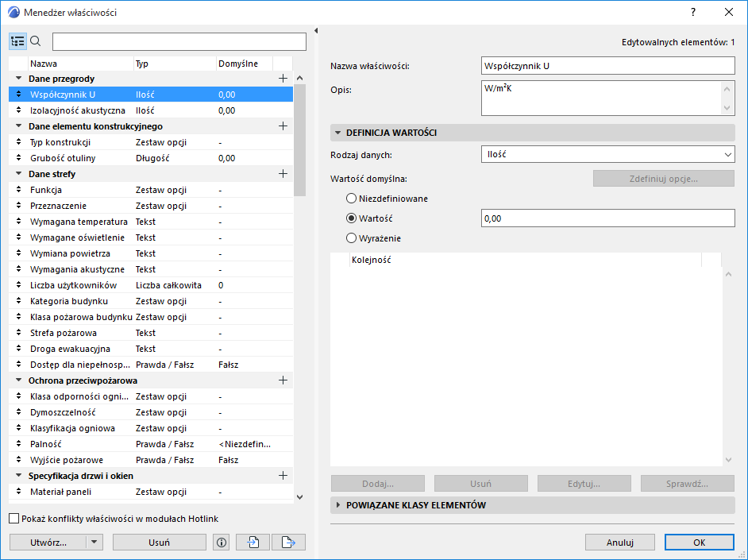
Task: Click the search magnifier icon
Action: tap(36, 41)
